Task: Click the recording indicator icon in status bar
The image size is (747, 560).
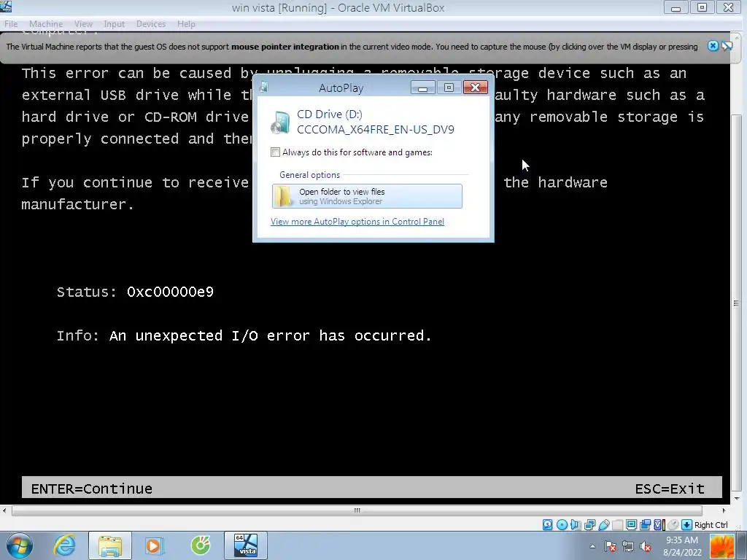Action: [645, 525]
